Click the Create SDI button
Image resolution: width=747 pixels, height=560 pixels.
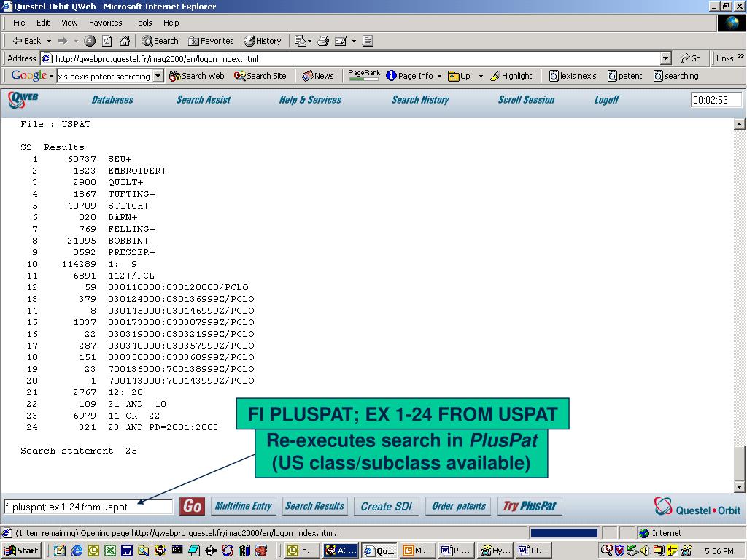click(x=387, y=506)
